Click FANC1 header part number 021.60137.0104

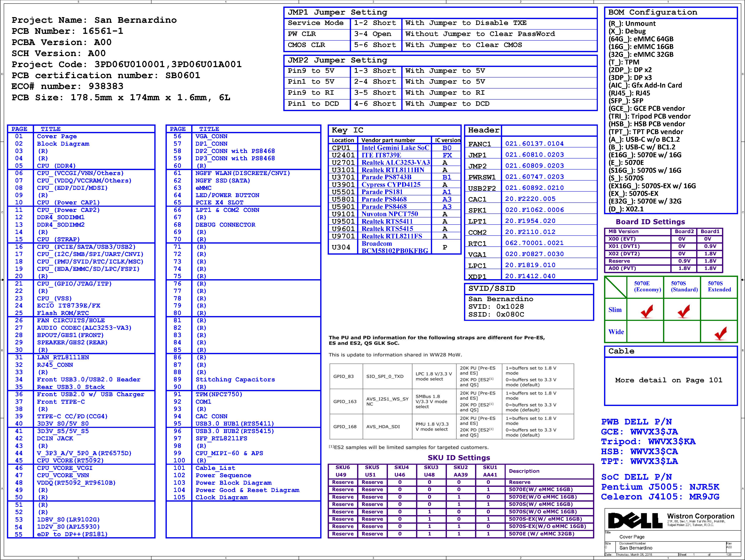pos(534,144)
